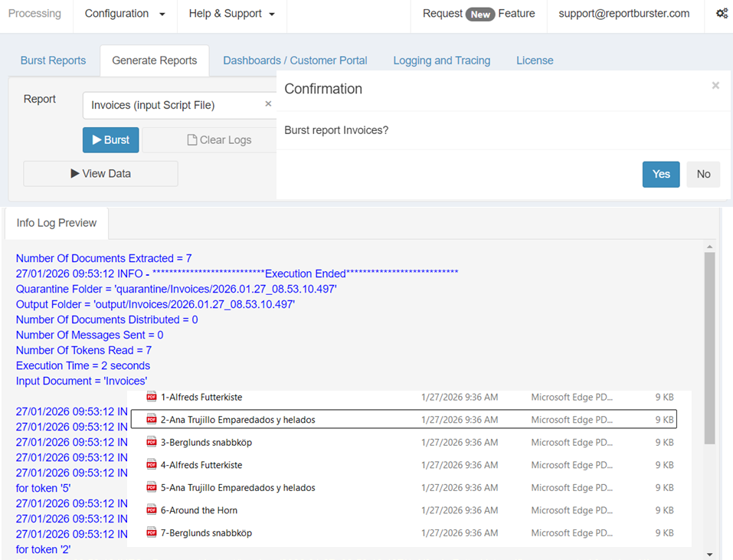Select the 2-Ana Trujillo Emparedados y helados file
733x560 pixels.
coord(237,420)
